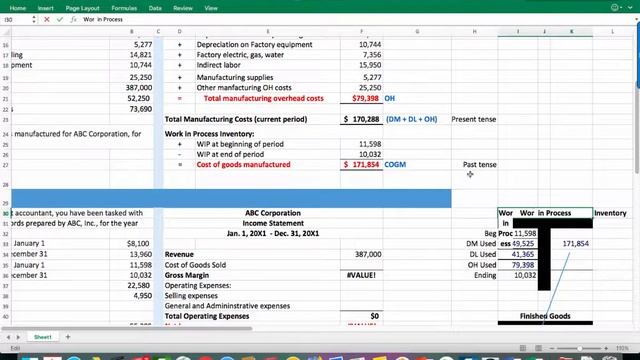Click the 'Depreciation on Factory equipment' cell

[x=254, y=44]
